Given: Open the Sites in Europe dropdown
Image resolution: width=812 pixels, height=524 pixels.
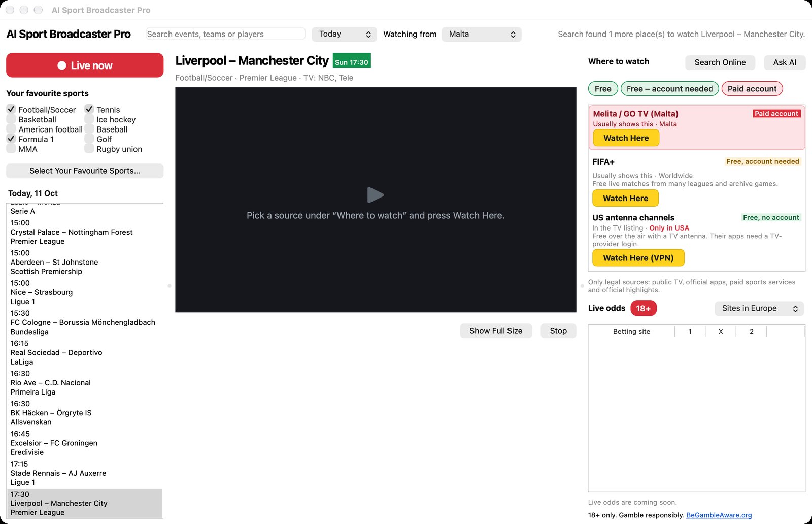Looking at the screenshot, I should [x=759, y=308].
